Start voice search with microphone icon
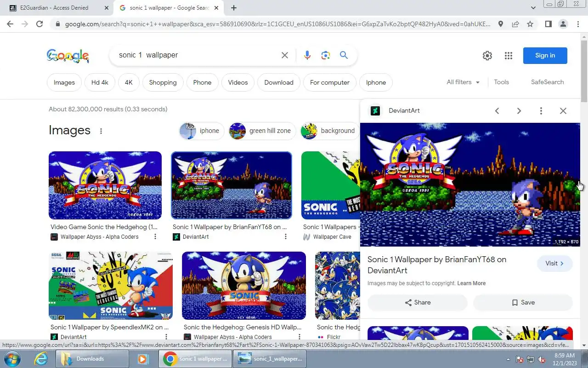The height and width of the screenshot is (368, 588). click(x=307, y=55)
